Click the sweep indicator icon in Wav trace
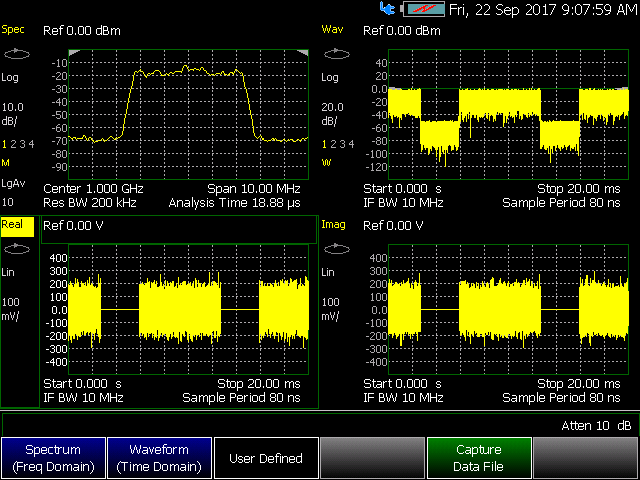This screenshot has height=480, width=640. click(x=337, y=54)
